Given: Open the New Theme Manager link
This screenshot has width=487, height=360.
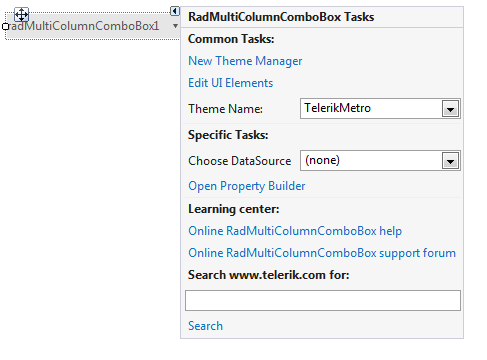Looking at the screenshot, I should pos(245,61).
